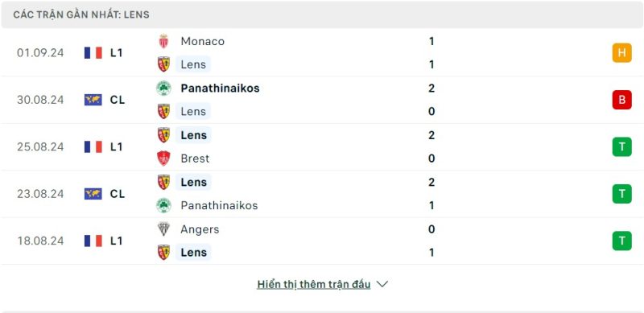Expand more matches with the chevron arrow
Image resolution: width=644 pixels, height=313 pixels.
pyautogui.click(x=382, y=284)
